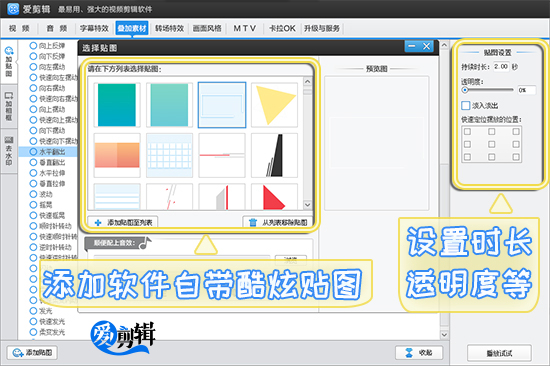Open the 卡拉OK tab

pos(282,28)
